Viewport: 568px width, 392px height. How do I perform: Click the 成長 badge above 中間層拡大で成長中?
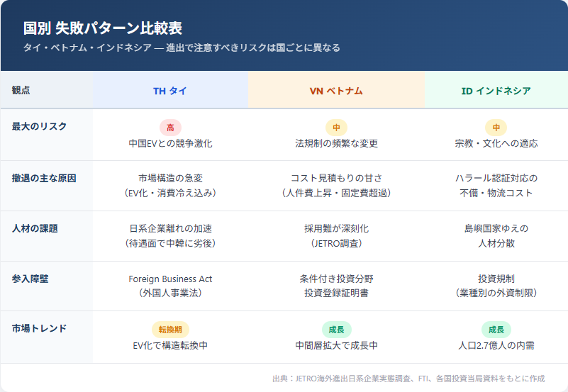[x=336, y=330]
